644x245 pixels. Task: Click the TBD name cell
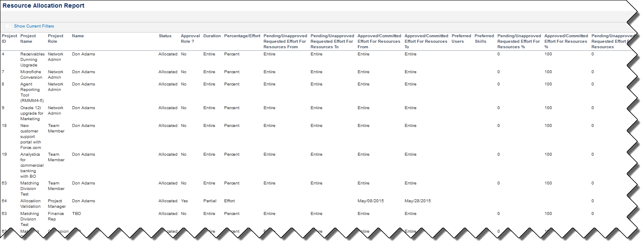[x=76, y=214]
